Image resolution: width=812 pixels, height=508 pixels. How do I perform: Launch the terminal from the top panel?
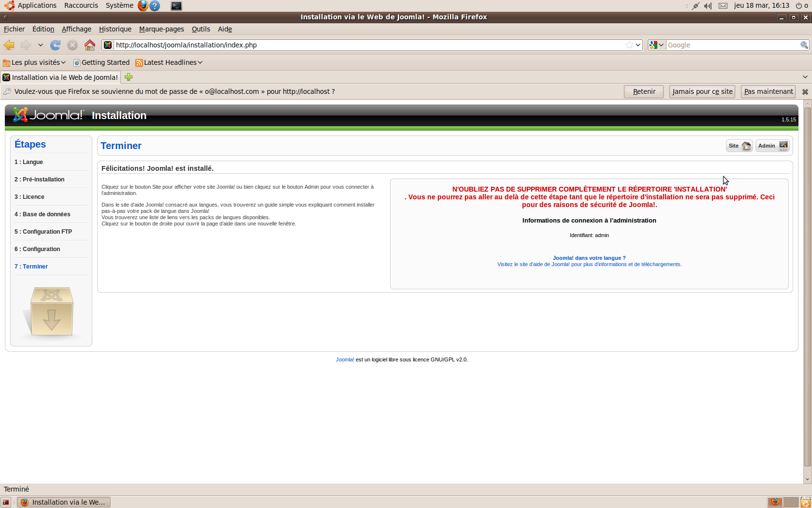click(x=176, y=6)
